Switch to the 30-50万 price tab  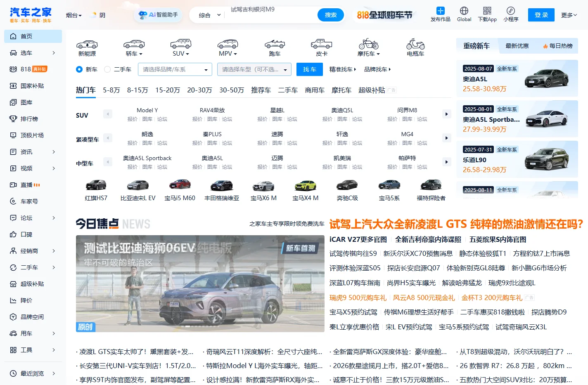click(x=232, y=90)
